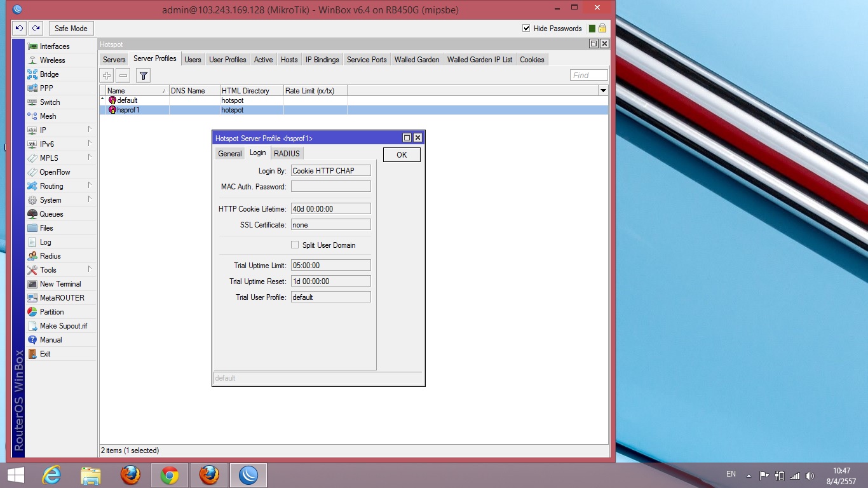
Task: Click the Redo arrow in WinBox toolbar
Action: coord(36,28)
